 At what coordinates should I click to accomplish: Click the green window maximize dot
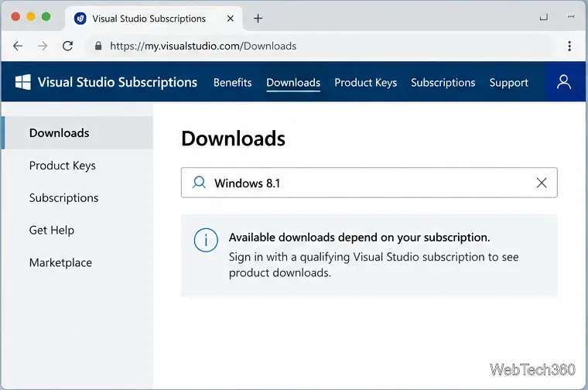46,16
